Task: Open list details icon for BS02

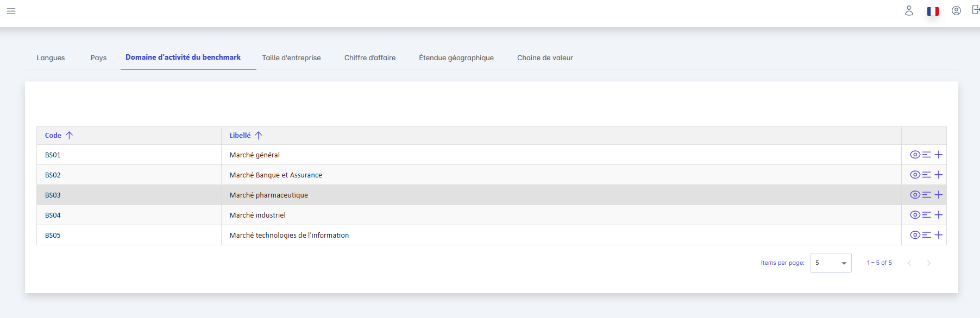Action: click(927, 175)
